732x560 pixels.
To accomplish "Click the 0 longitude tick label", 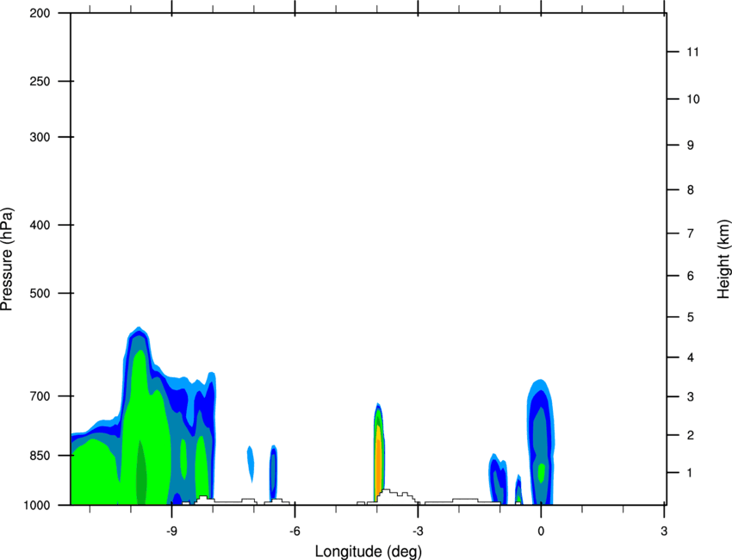I will pos(541,531).
